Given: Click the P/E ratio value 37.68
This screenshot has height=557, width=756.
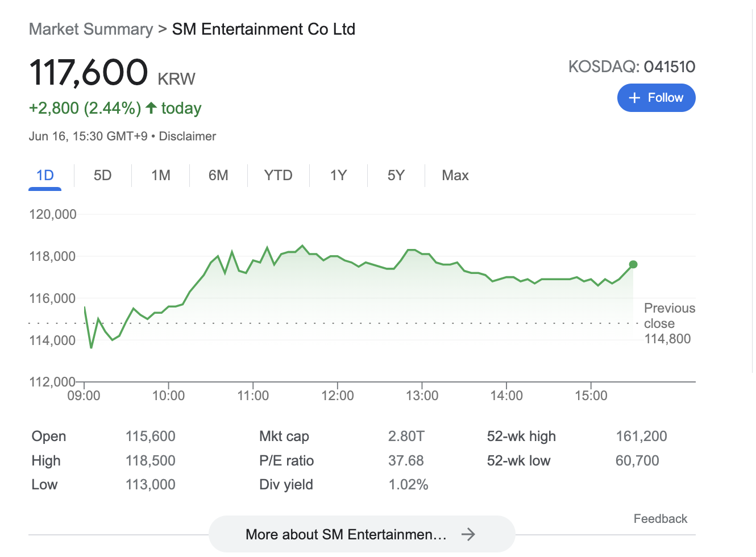Looking at the screenshot, I should (x=406, y=460).
